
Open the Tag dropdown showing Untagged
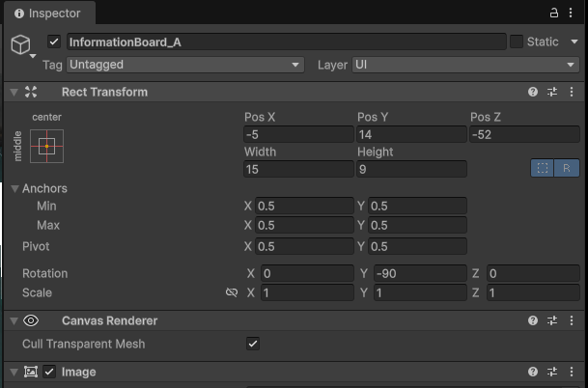tap(184, 65)
